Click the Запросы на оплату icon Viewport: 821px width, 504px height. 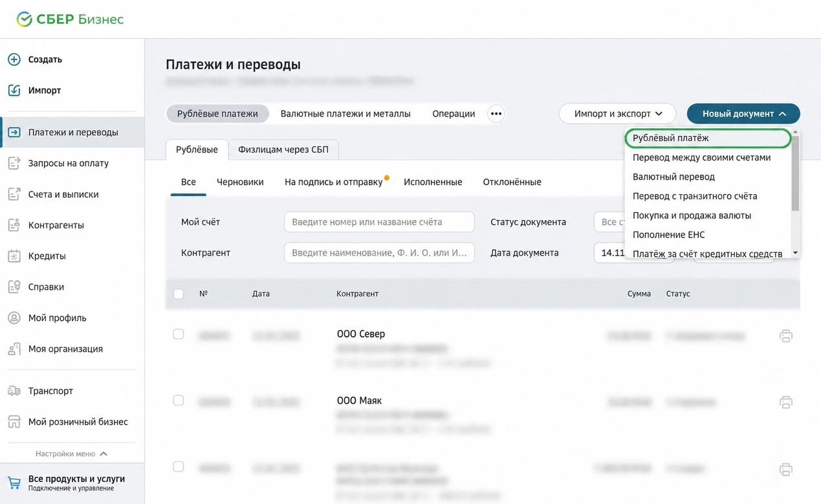(x=14, y=163)
